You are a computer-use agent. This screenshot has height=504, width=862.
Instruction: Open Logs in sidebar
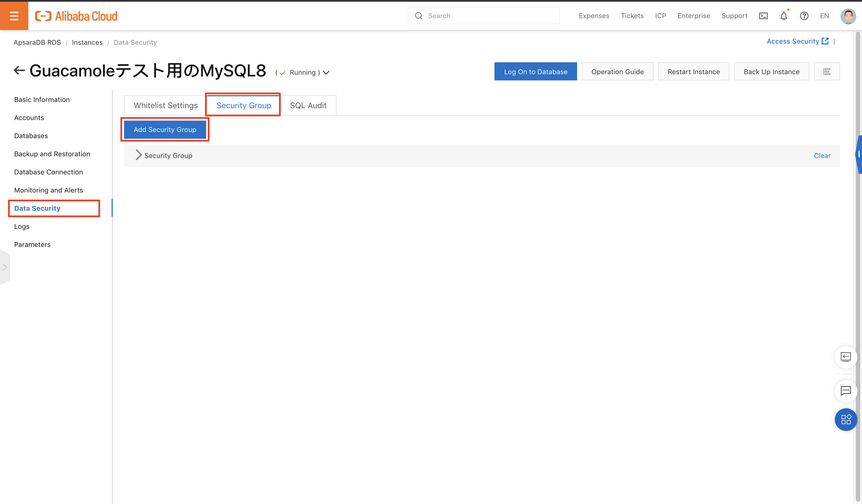(x=22, y=226)
